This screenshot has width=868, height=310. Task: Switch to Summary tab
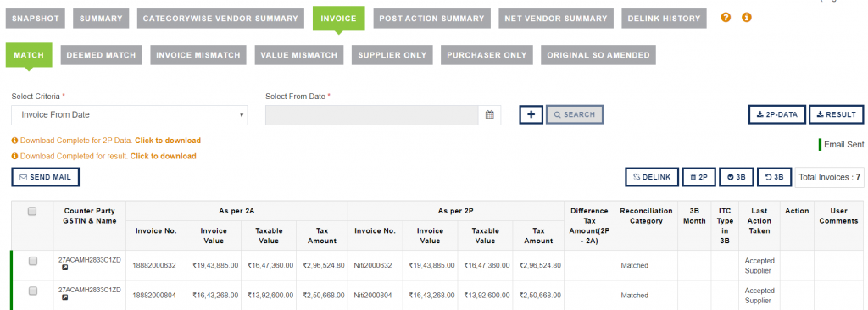click(x=101, y=19)
